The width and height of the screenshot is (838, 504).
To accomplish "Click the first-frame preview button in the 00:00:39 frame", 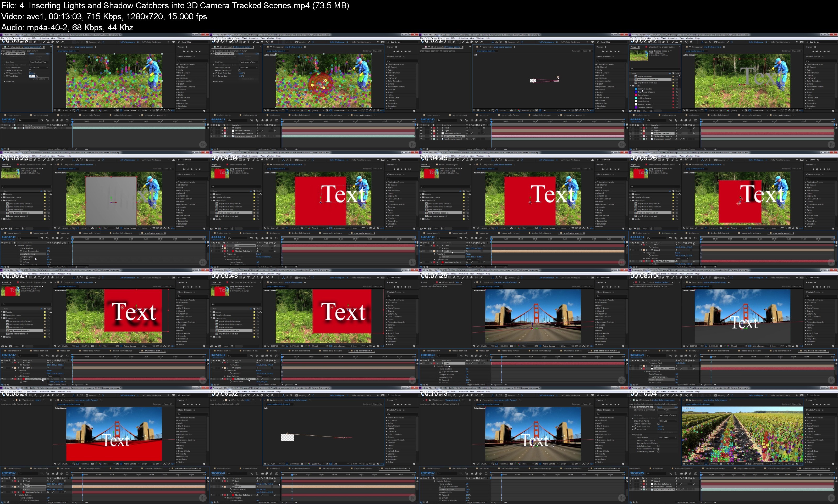I will click(184, 51).
